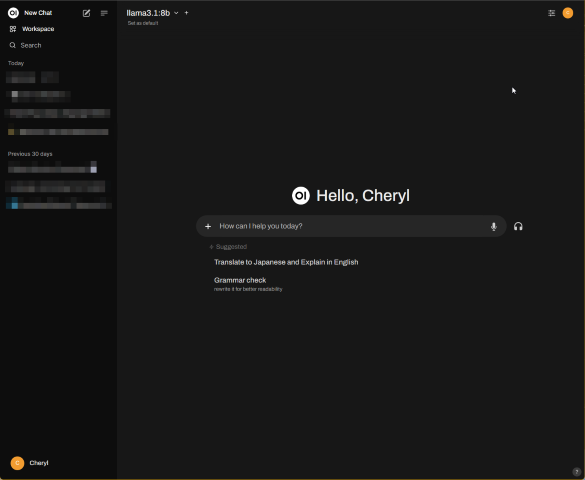Click the Set as default link
The height and width of the screenshot is (480, 585).
pyautogui.click(x=143, y=23)
